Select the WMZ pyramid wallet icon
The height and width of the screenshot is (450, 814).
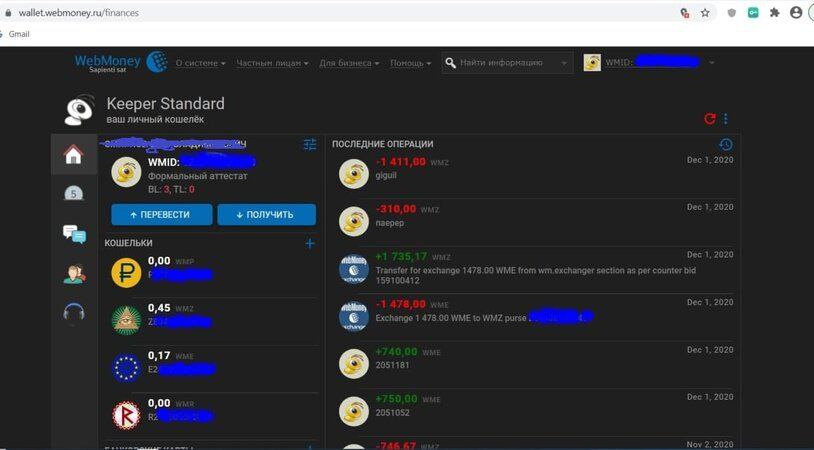tap(126, 320)
